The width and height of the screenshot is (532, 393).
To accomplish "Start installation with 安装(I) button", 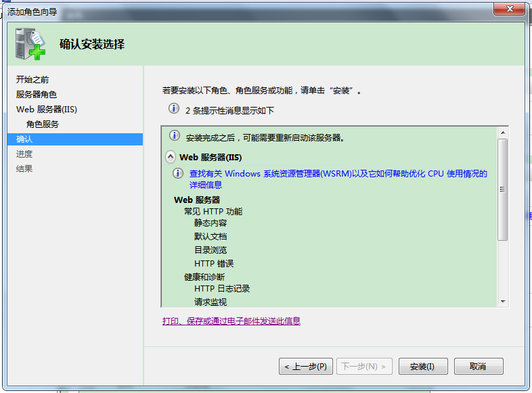I will 423,366.
